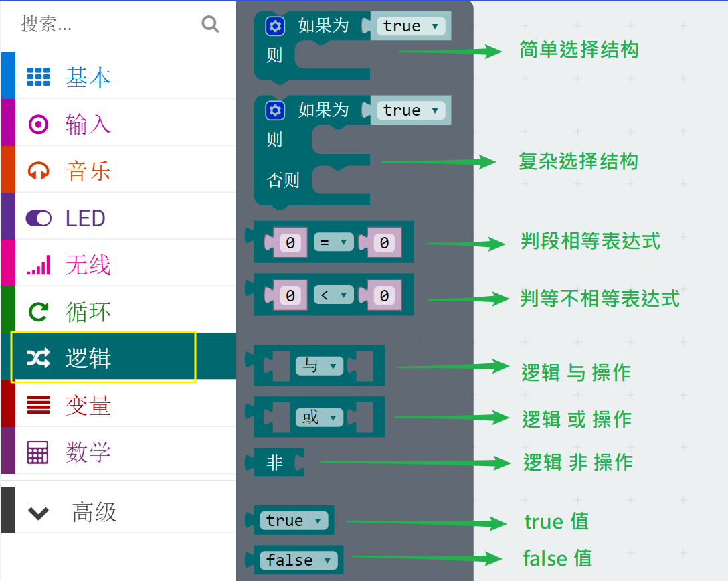
Task: Open the 与 operator dropdown
Action: pos(319,366)
